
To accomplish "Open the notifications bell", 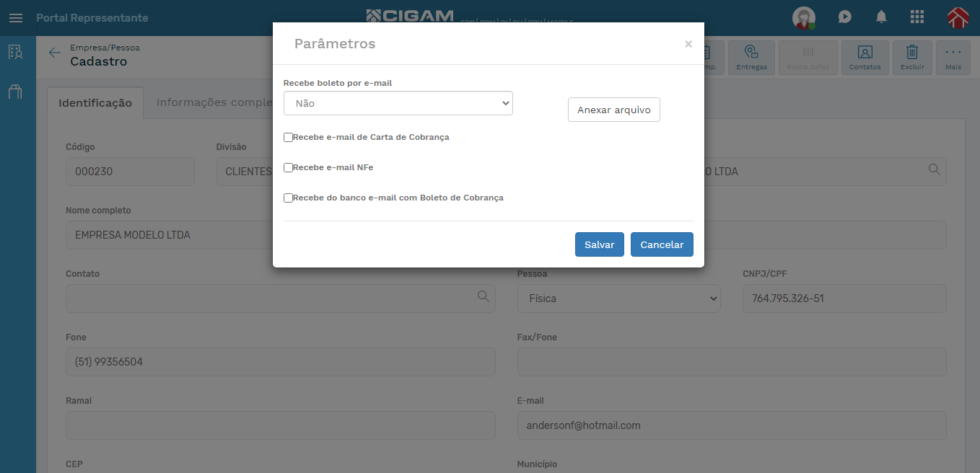I will 881,17.
